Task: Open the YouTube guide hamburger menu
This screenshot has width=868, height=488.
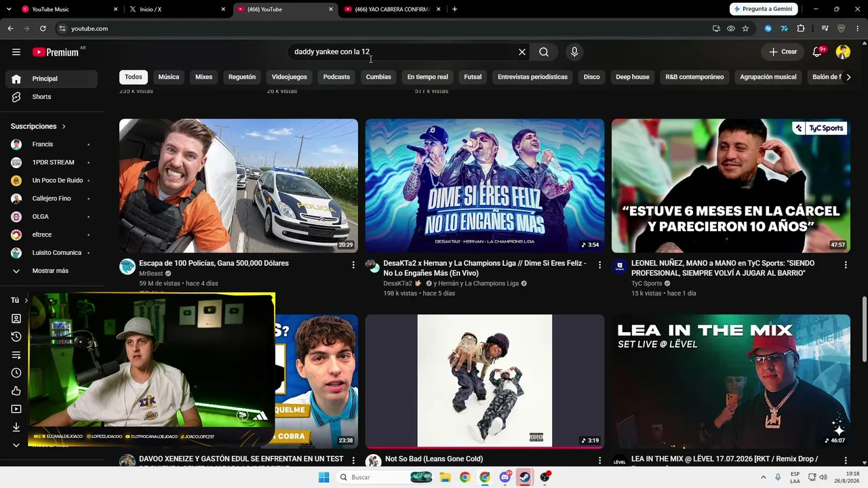Action: point(16,52)
